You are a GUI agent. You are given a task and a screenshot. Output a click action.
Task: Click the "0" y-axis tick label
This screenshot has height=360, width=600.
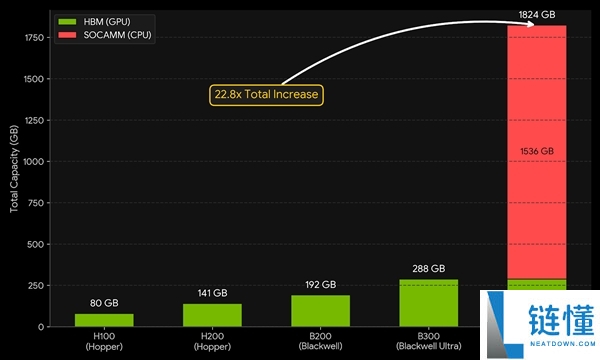point(41,327)
